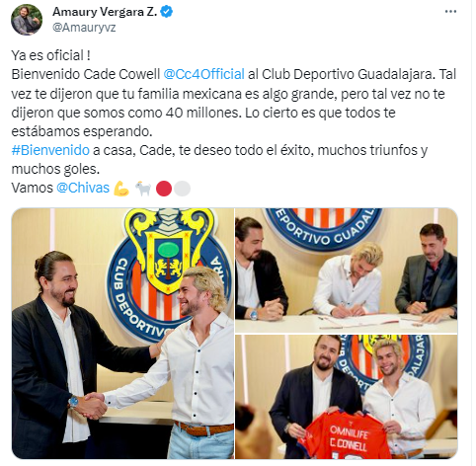Click the 'Ya es oficial !' tweet text
Viewport: 476px width, 466px height.
(50, 55)
